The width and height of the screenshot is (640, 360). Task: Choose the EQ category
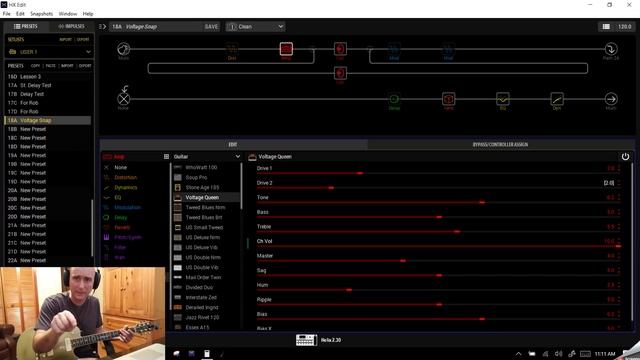(x=118, y=198)
